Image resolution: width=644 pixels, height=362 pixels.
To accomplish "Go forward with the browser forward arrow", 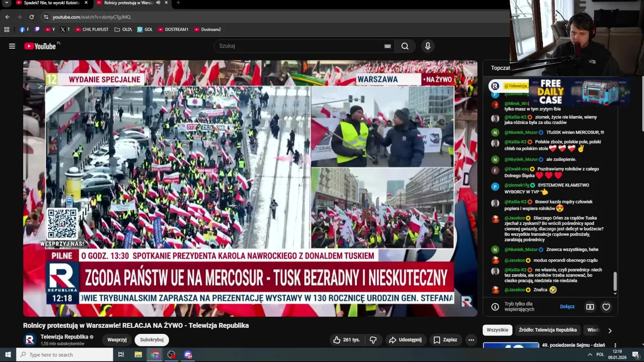I will (x=19, y=17).
